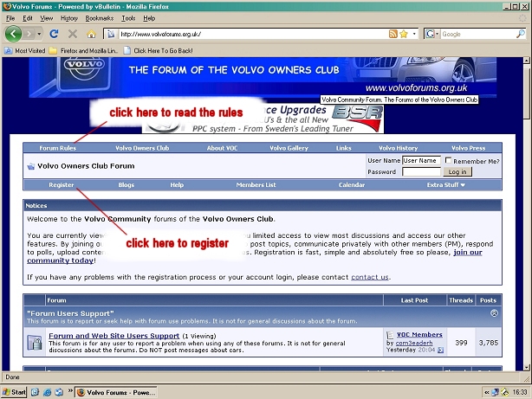Viewport: 532px width, 399px height.
Task: Click the Forward navigation arrow
Action: 29,34
